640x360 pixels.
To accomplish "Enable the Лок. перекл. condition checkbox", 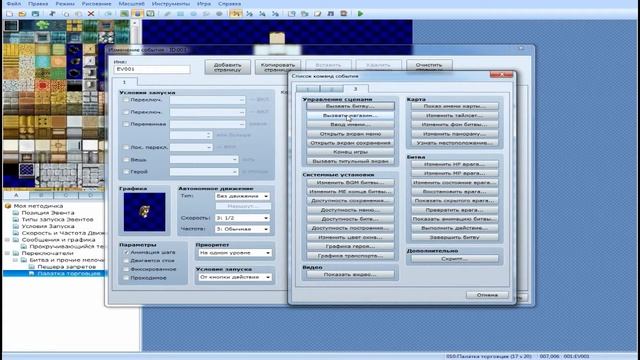I will (126, 147).
